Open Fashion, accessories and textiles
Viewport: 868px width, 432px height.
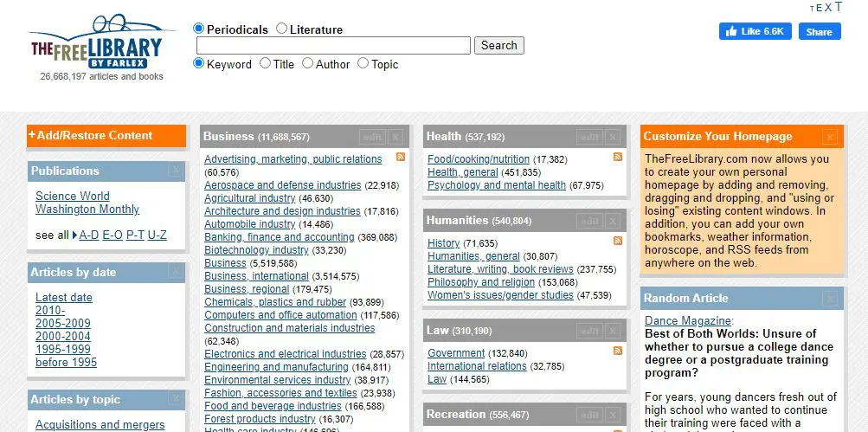tap(280, 393)
